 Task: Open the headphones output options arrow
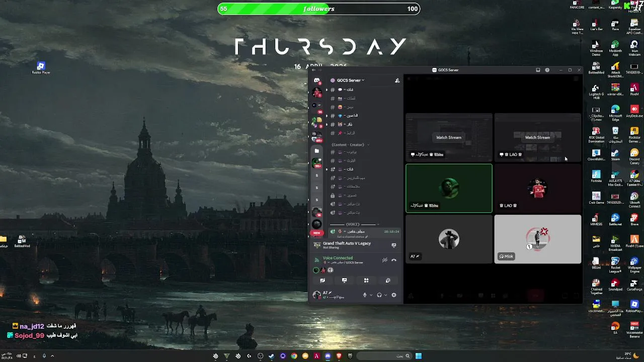pyautogui.click(x=386, y=295)
